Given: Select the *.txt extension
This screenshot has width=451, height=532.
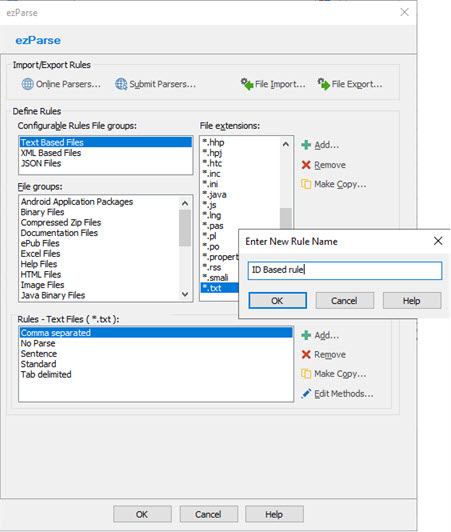Looking at the screenshot, I should click(220, 288).
